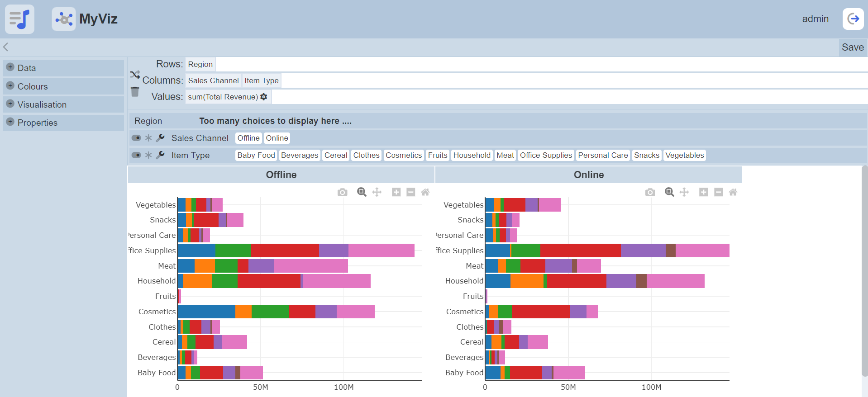The height and width of the screenshot is (397, 868).
Task: Click the logout icon next to admin
Action: 853,19
